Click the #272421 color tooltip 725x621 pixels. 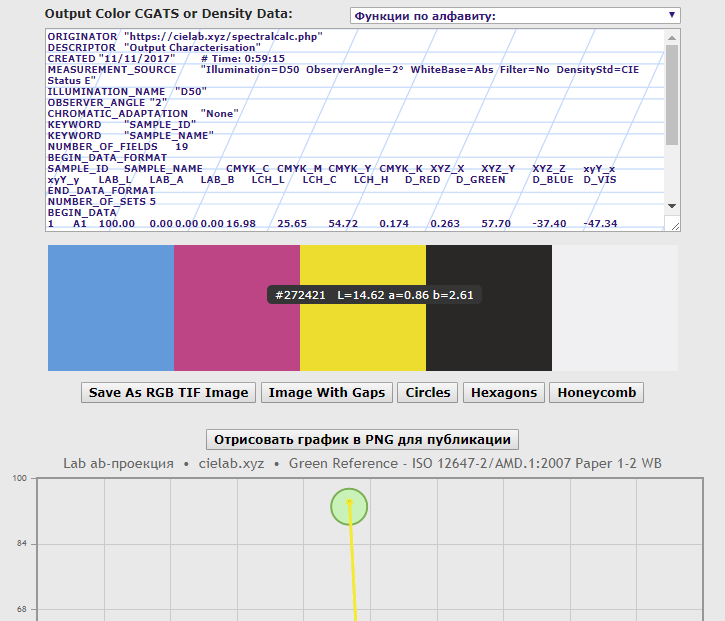tap(374, 295)
